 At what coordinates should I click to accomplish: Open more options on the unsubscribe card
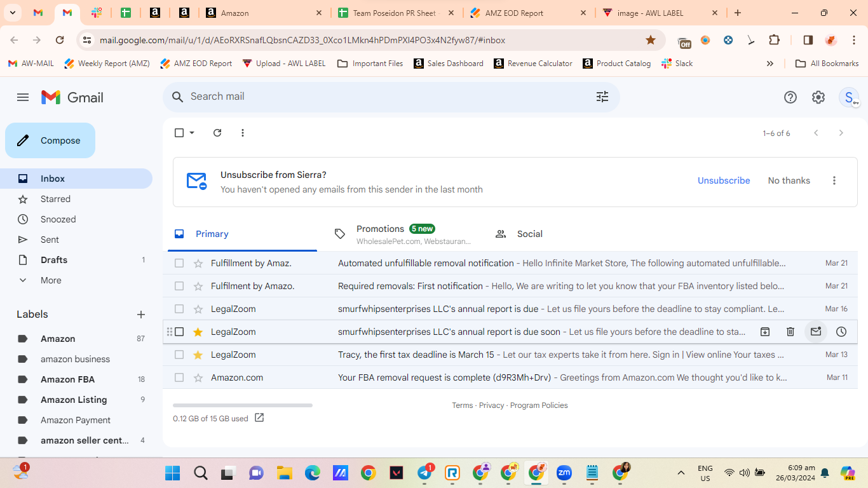tap(834, 180)
